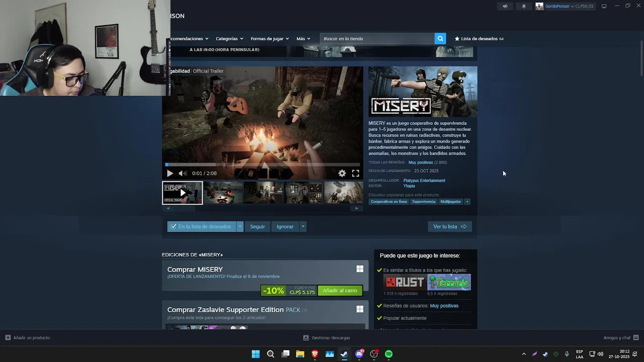This screenshot has height=362, width=644.
Task: Switch to Big Picture mode icon
Action: click(x=604, y=6)
